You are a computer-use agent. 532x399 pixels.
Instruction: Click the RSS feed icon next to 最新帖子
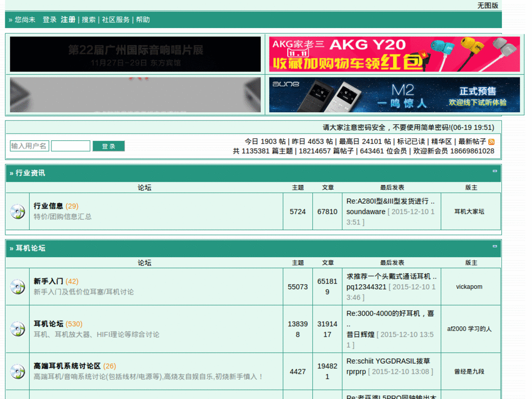[x=491, y=142]
